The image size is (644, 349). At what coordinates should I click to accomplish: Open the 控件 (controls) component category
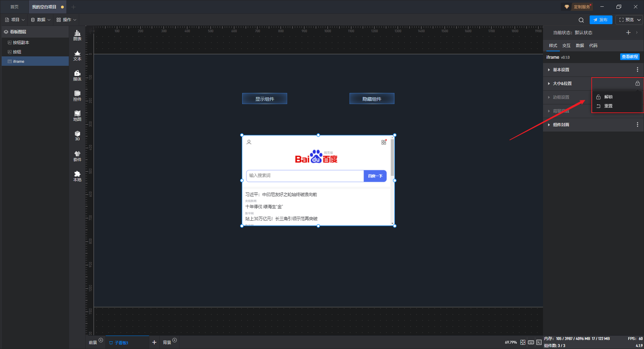pos(77,96)
